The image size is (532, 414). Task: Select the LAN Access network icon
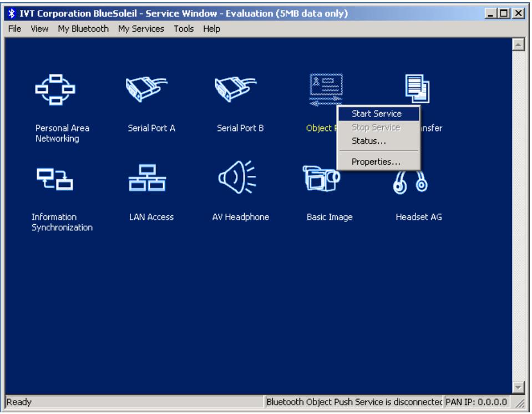point(147,178)
